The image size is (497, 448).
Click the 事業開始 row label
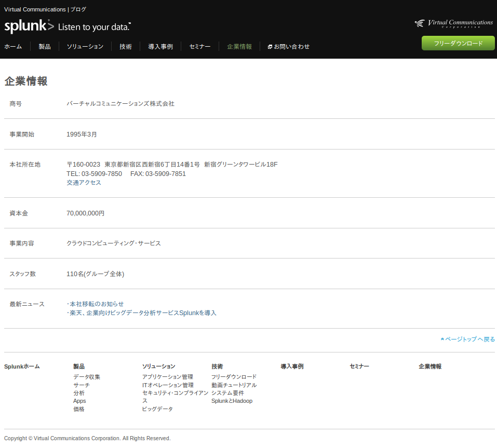click(22, 134)
